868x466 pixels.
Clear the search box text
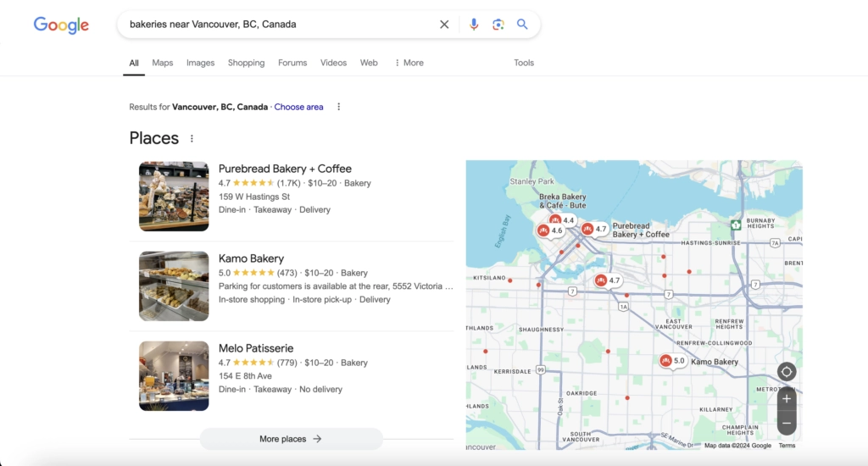pyautogui.click(x=444, y=25)
